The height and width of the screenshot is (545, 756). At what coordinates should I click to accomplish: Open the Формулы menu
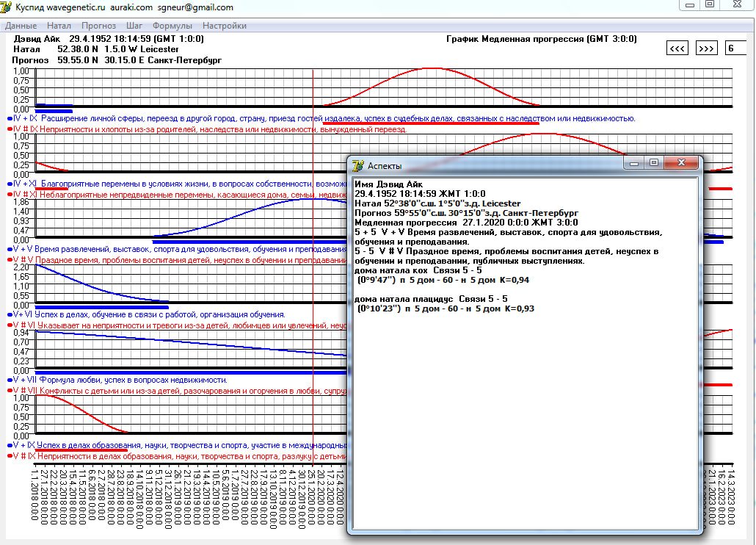(x=172, y=26)
